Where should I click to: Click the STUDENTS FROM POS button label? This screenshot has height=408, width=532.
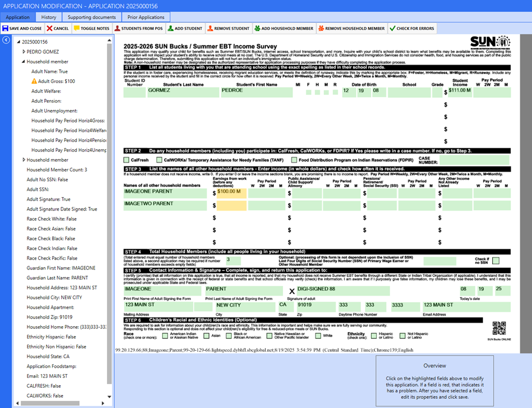click(142, 28)
